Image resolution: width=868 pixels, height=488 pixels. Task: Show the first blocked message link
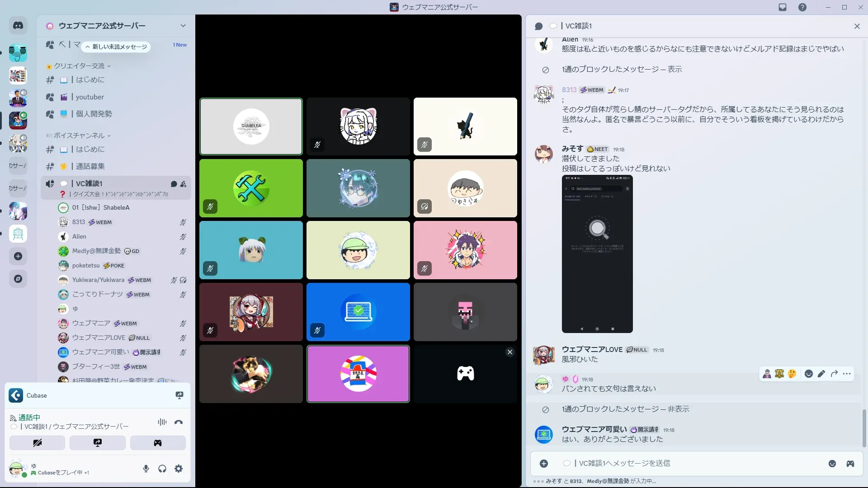pos(674,69)
